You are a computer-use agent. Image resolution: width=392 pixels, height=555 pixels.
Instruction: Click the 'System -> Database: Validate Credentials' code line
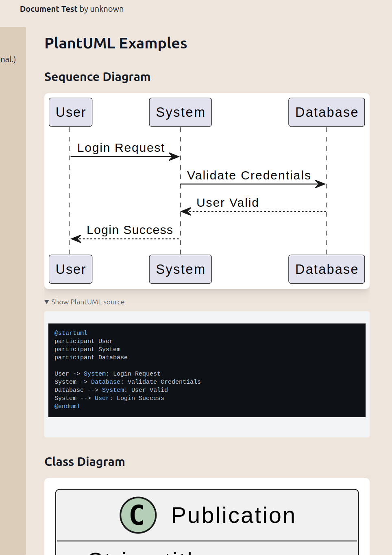point(128,382)
